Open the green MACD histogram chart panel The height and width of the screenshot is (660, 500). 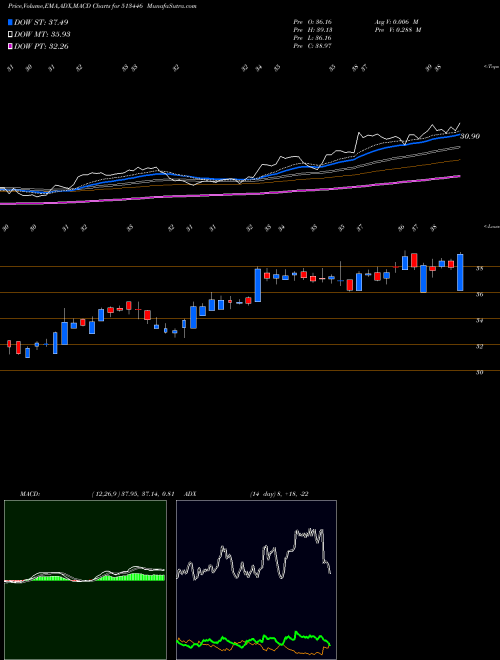85,580
